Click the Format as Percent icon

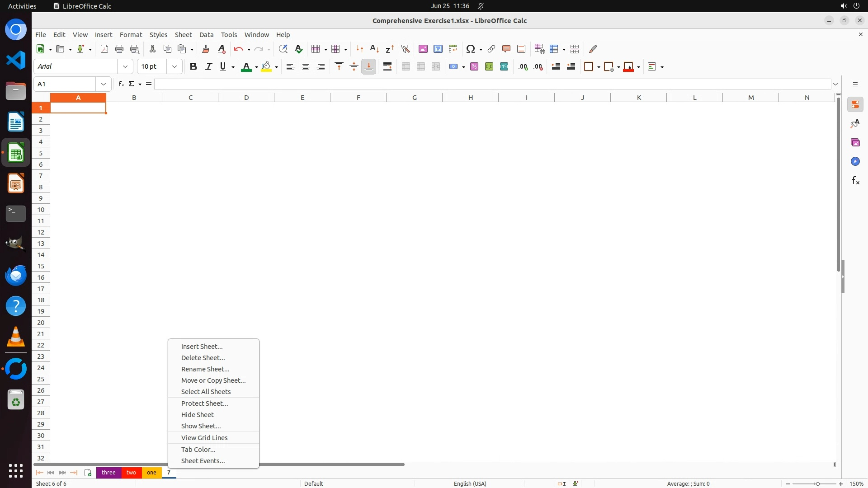pyautogui.click(x=474, y=67)
